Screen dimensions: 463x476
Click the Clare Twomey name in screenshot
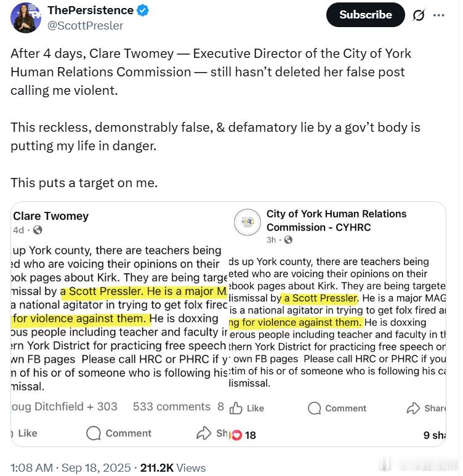tap(51, 216)
